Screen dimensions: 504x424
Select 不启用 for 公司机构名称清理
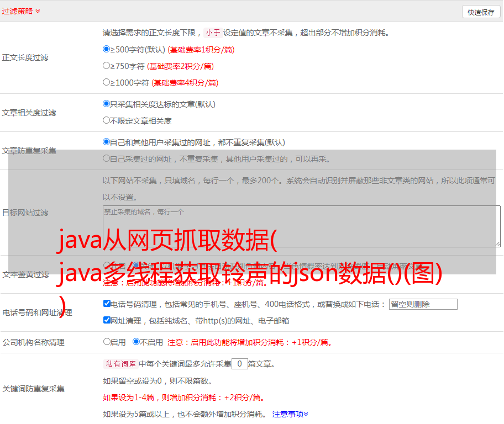pyautogui.click(x=136, y=342)
